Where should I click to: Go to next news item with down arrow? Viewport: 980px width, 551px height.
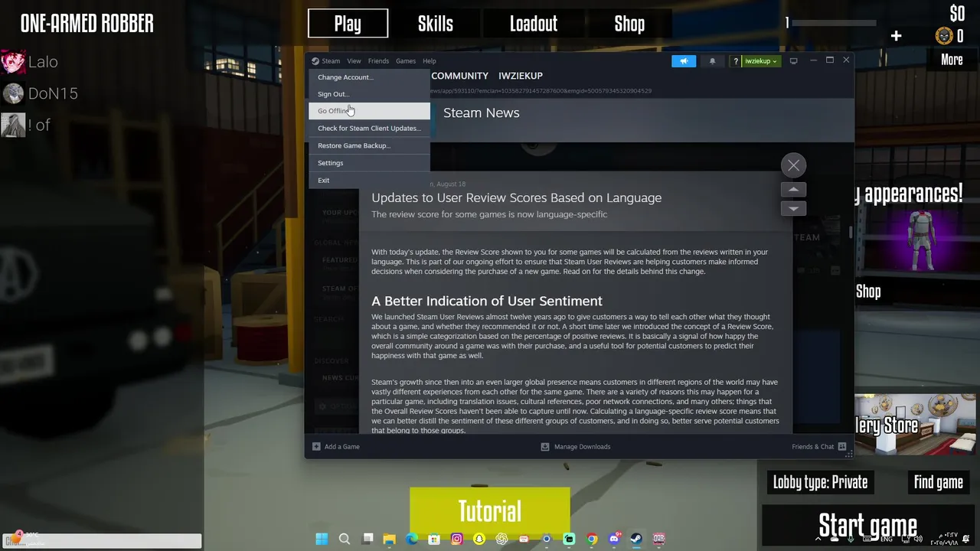point(794,208)
